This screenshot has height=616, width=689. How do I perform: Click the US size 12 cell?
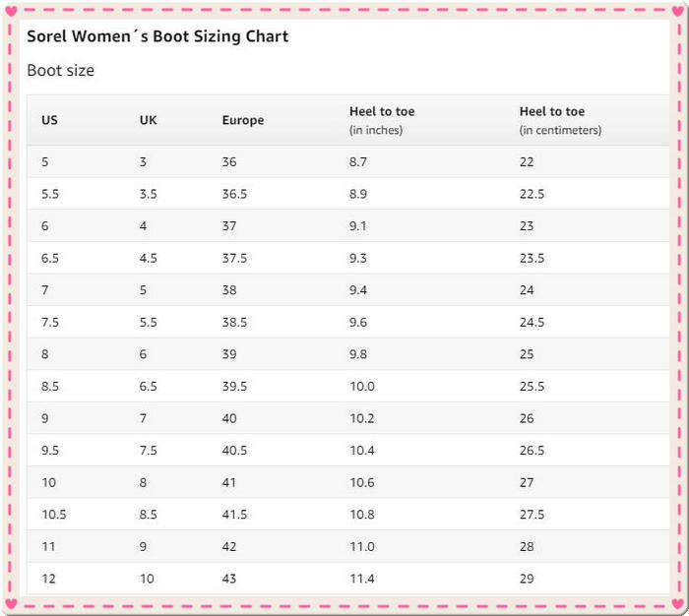(x=48, y=579)
